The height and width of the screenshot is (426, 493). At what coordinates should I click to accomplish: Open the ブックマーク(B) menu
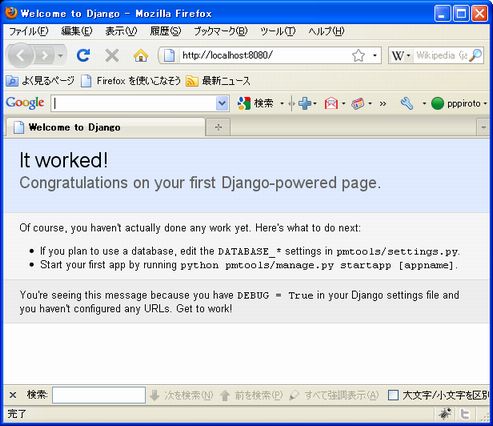(220, 31)
